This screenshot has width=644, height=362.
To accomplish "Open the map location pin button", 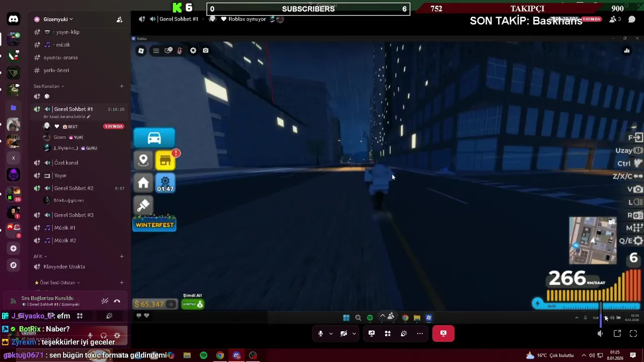I will (x=143, y=160).
